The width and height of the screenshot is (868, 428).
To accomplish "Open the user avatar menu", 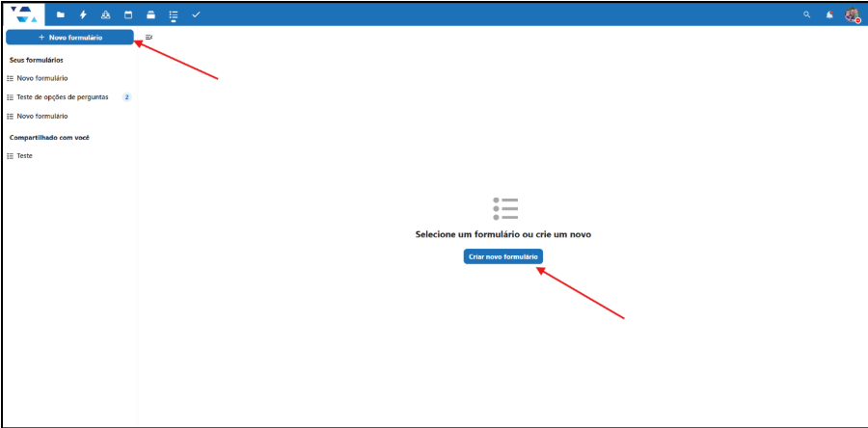I will [852, 14].
